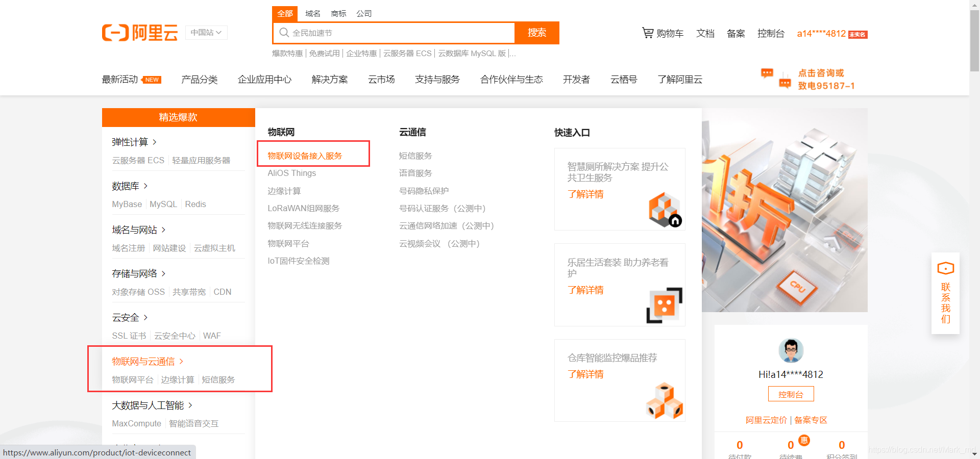
Task: Select the 商标 search tab
Action: [338, 13]
